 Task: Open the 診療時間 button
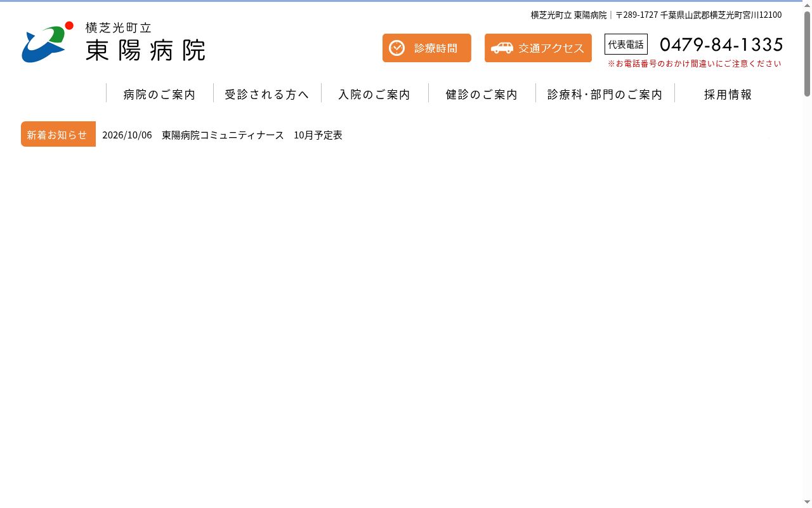(x=427, y=48)
